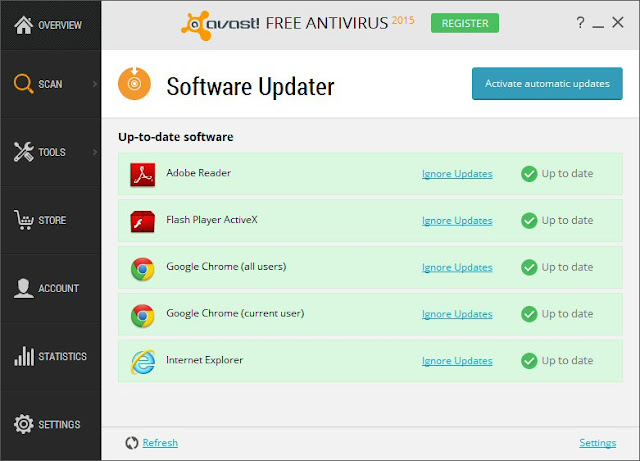Image resolution: width=640 pixels, height=461 pixels.
Task: Expand the Tools submenu arrow
Action: click(x=95, y=152)
